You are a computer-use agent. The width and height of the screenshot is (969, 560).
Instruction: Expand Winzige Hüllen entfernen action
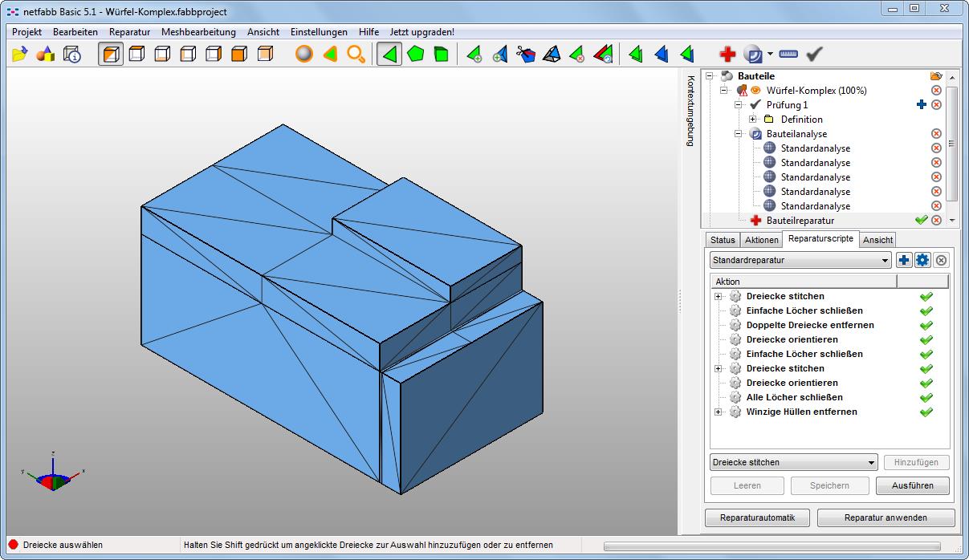tap(718, 412)
